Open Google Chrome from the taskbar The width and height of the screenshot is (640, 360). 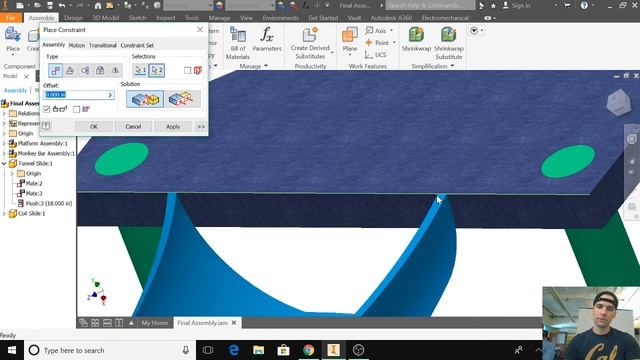pos(309,350)
